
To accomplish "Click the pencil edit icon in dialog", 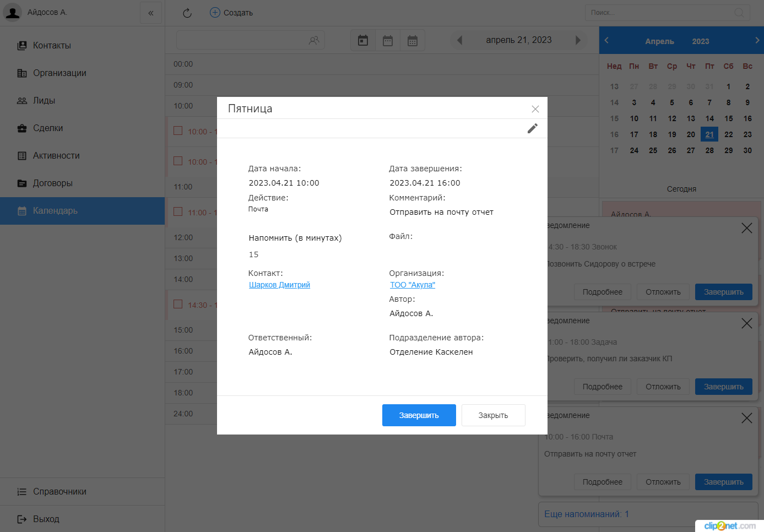I will 532,128.
